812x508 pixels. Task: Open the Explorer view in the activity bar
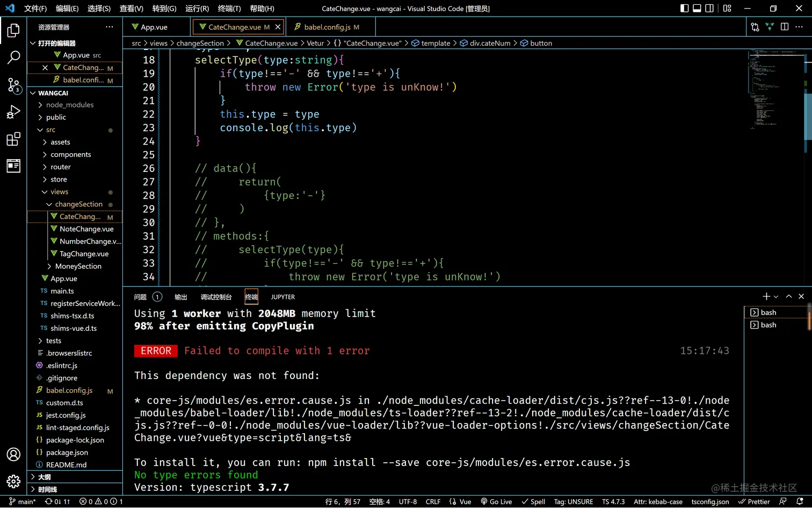[x=13, y=31]
